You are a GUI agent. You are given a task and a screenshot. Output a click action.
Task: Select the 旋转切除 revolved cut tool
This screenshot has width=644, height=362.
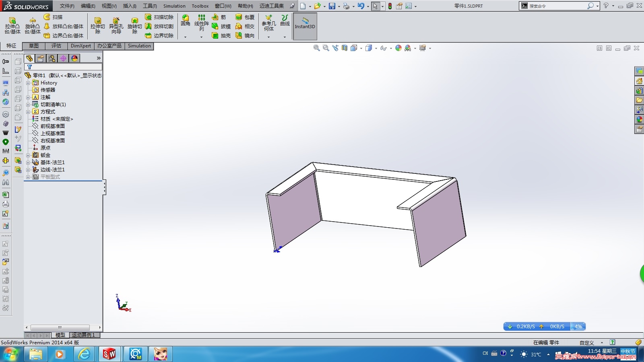point(134,26)
